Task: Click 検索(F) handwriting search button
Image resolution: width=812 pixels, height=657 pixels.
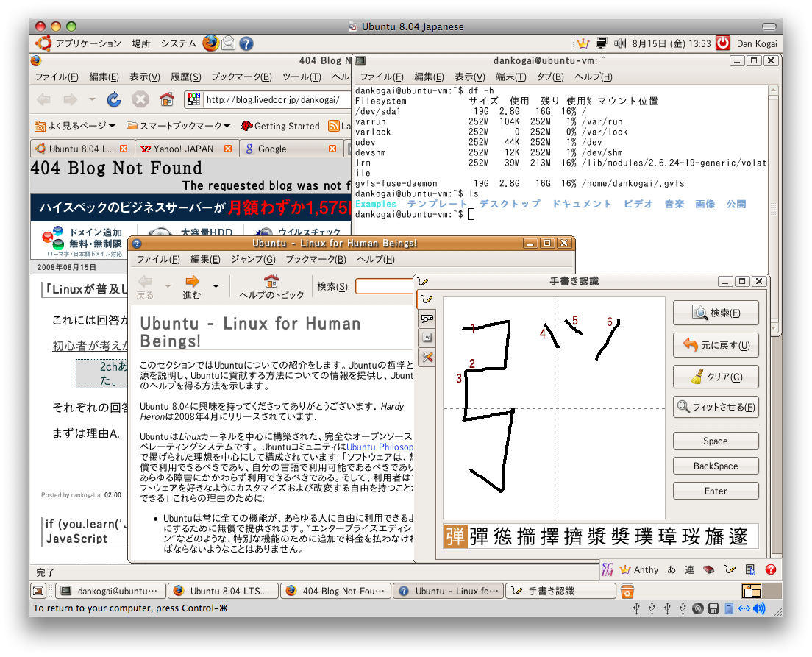Action: [716, 313]
